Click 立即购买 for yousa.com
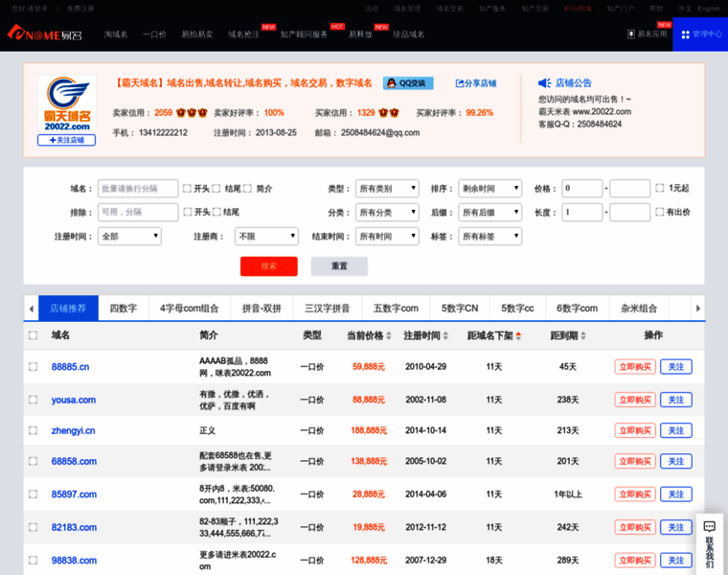 tap(635, 401)
